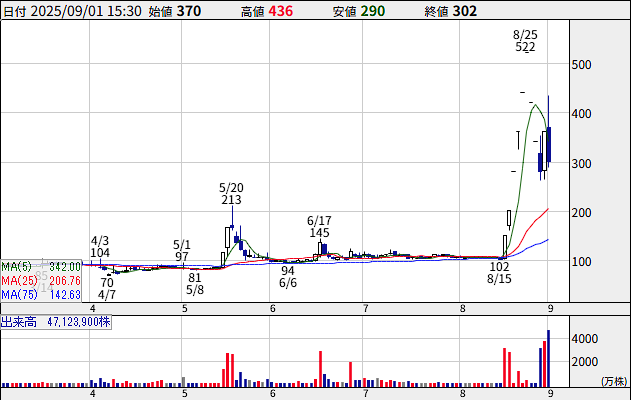The width and height of the screenshot is (631, 400).
Task: Click the 400 price axis label
Action: tap(582, 114)
